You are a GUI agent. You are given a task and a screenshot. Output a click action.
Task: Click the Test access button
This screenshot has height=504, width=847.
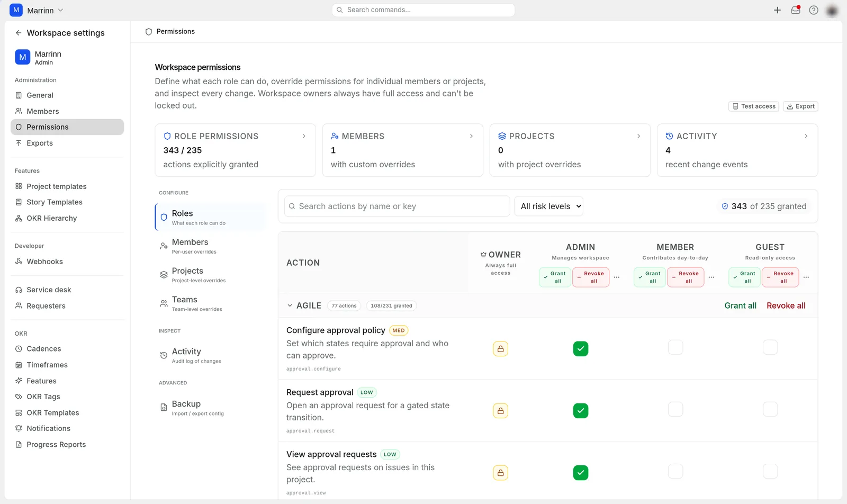point(754,106)
